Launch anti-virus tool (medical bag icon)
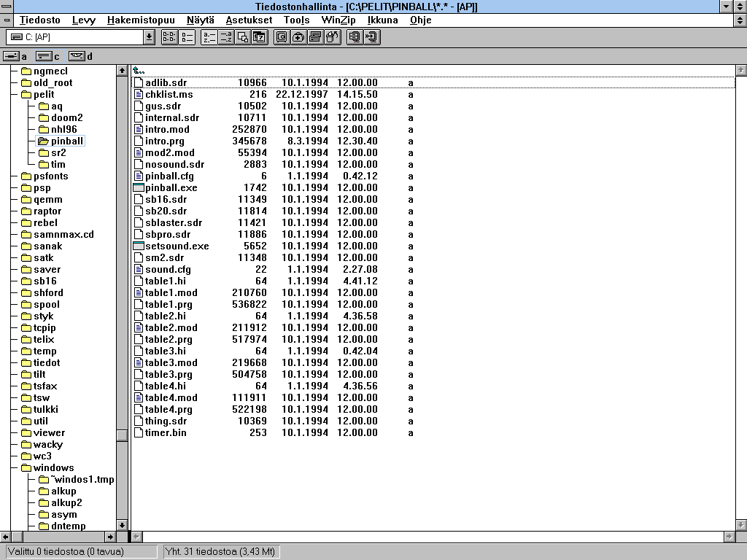Image resolution: width=747 pixels, height=560 pixels. (298, 37)
